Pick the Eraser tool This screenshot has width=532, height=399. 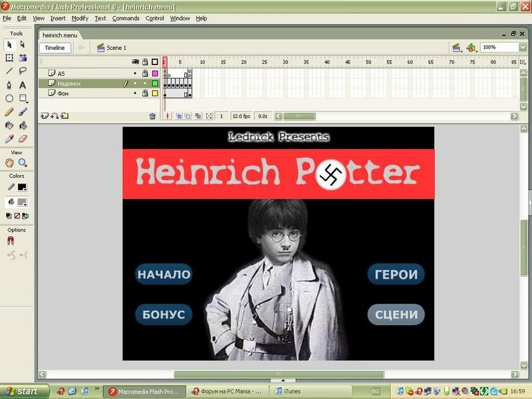point(23,139)
